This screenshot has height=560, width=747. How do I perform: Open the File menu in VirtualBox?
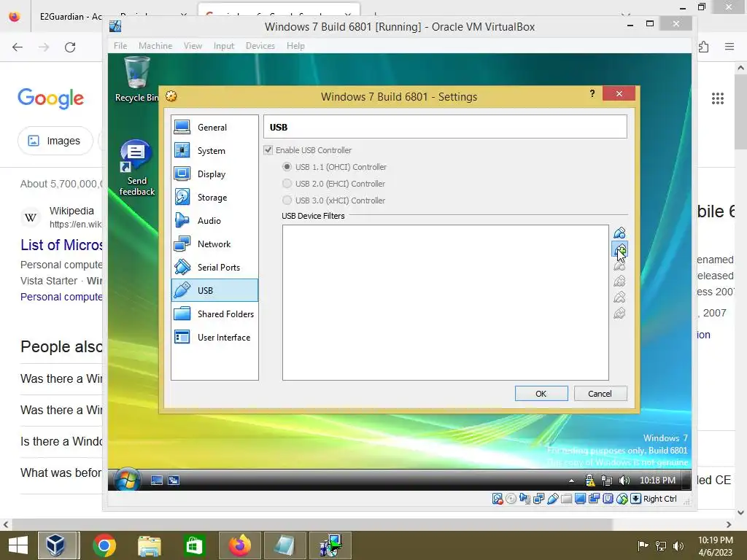point(120,46)
